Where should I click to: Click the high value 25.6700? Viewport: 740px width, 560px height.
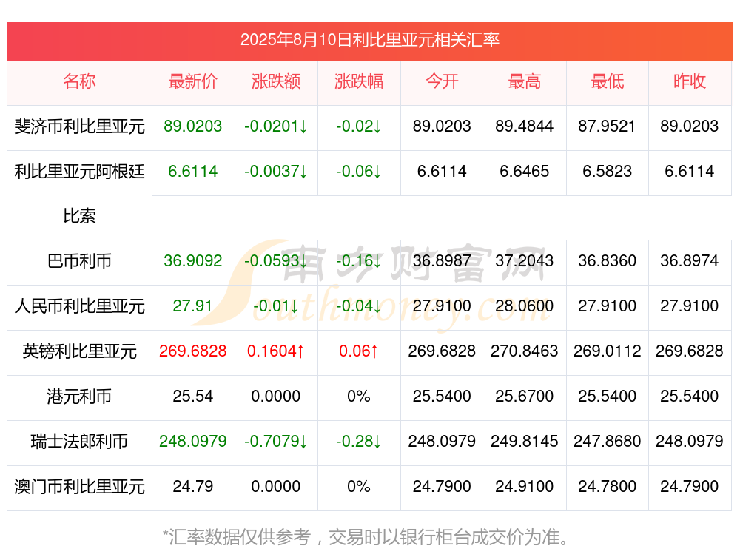(525, 396)
